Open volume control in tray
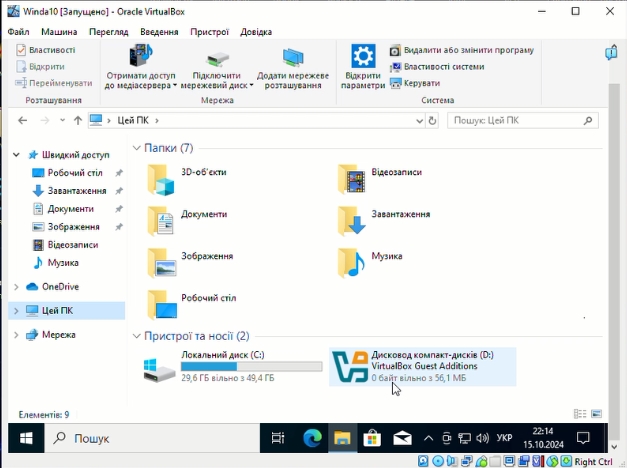The height and width of the screenshot is (468, 627). [x=483, y=438]
